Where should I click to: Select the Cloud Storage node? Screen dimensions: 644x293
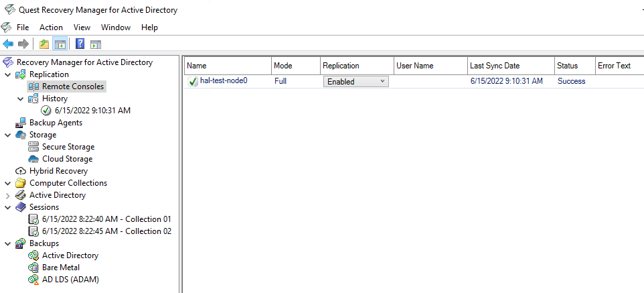pos(67,159)
